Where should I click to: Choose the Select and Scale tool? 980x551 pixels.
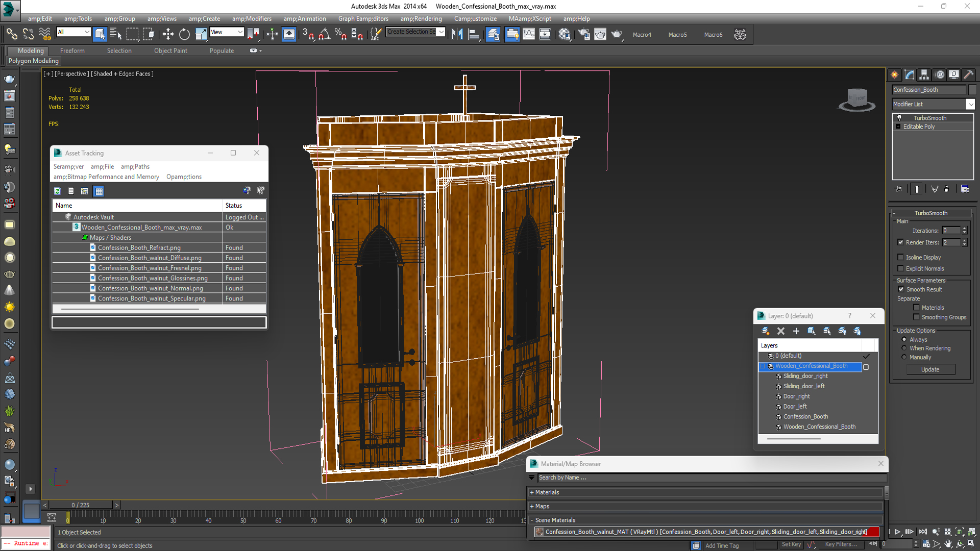point(201,34)
